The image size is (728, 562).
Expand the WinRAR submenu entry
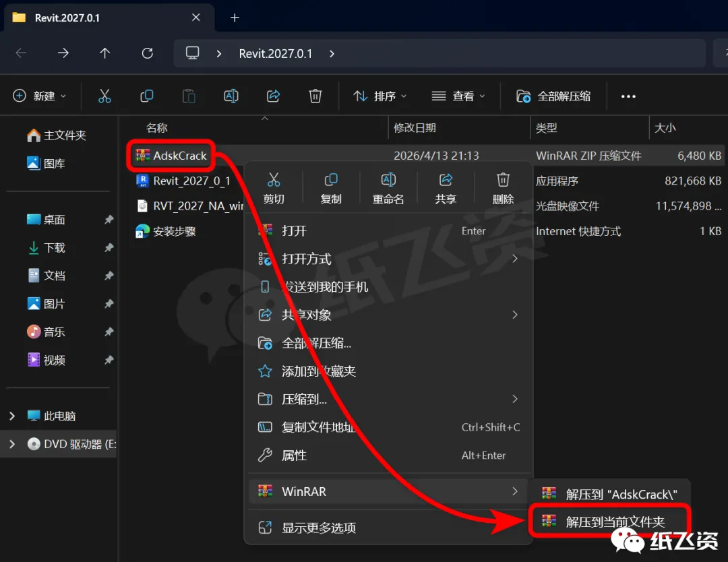388,491
